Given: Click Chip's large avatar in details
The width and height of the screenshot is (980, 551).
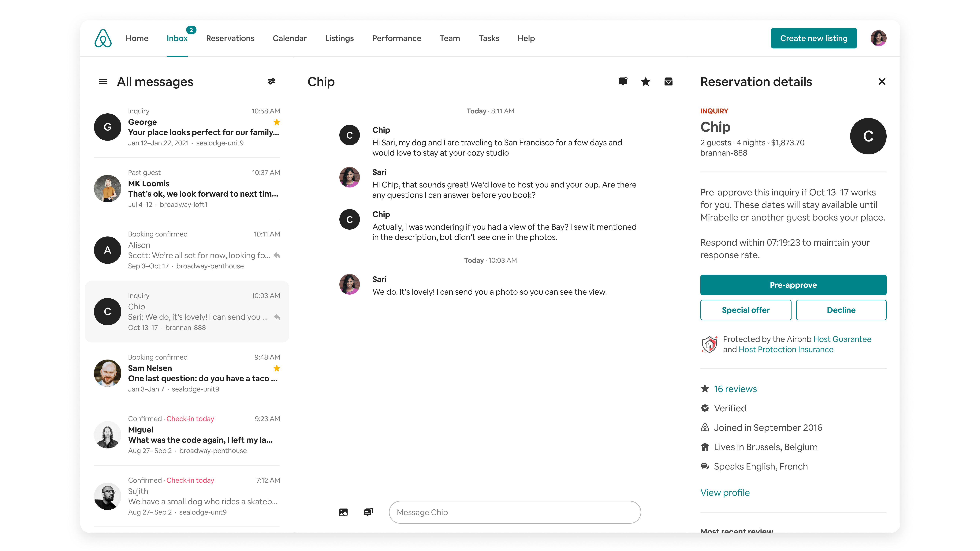Looking at the screenshot, I should coord(868,136).
